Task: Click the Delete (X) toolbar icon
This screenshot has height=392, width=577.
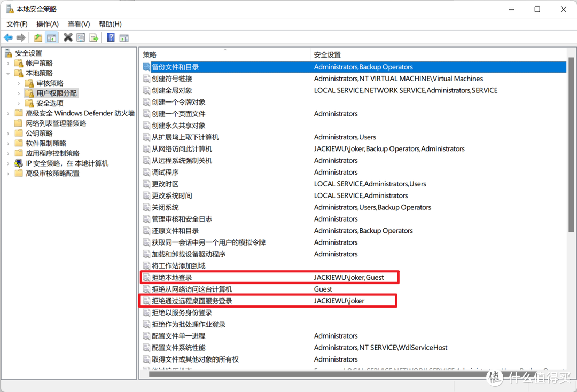Action: tap(68, 37)
